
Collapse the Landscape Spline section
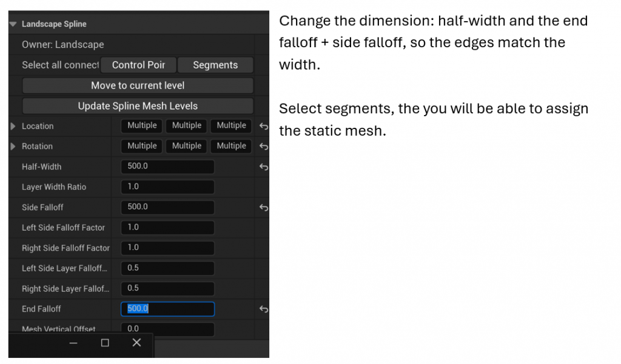pyautogui.click(x=13, y=24)
